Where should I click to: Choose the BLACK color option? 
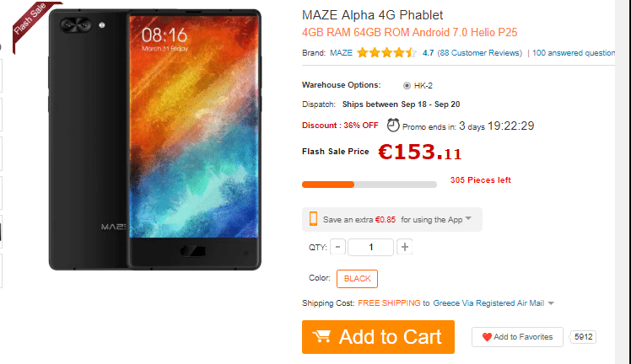(357, 279)
